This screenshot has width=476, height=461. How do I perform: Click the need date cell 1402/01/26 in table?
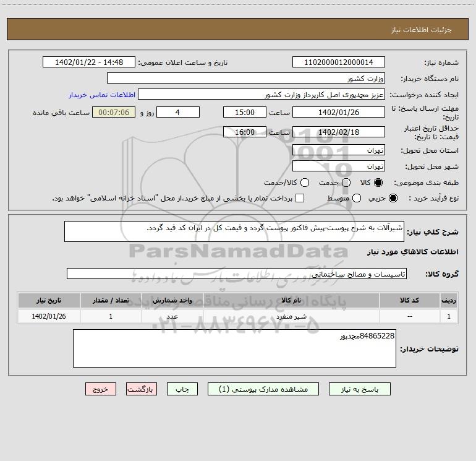[x=49, y=316]
